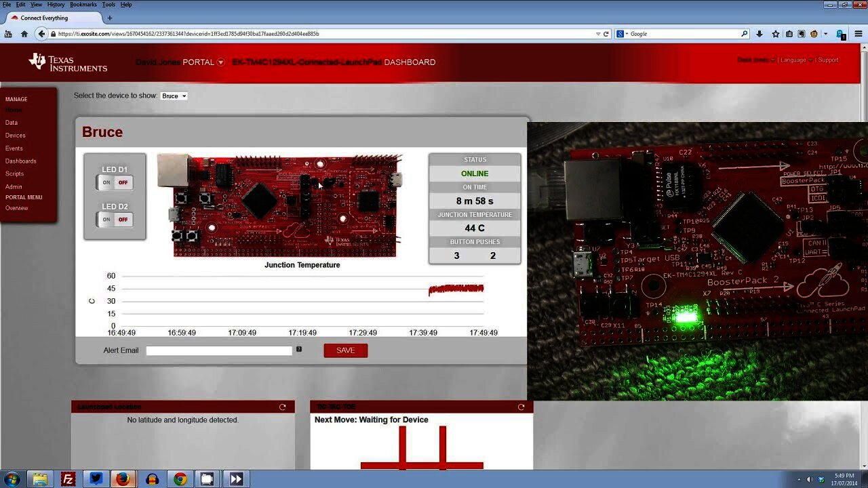The height and width of the screenshot is (488, 868).
Task: Open Audacity headphones taskbar icon
Action: [x=152, y=479]
